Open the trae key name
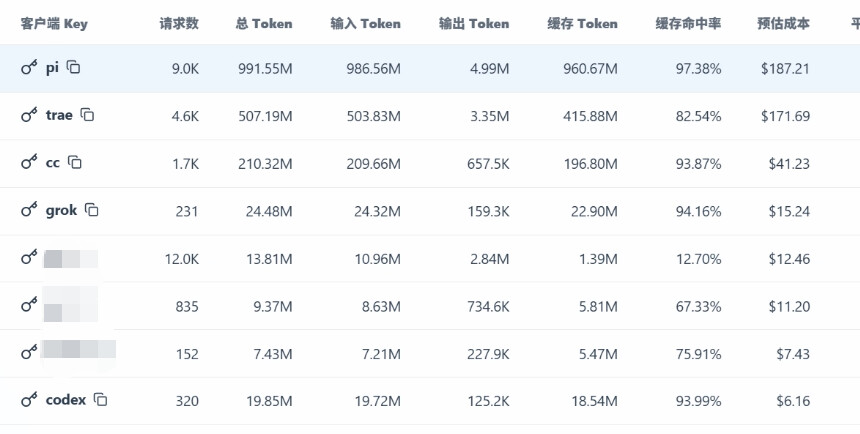 point(59,115)
